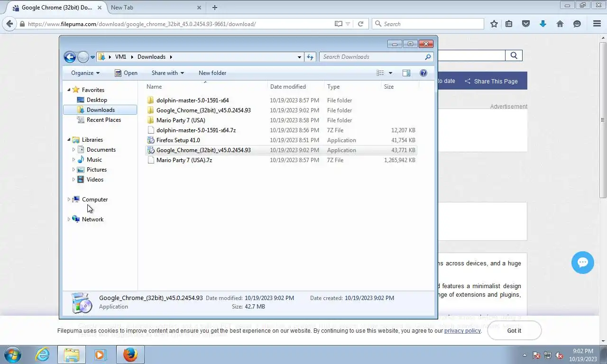
Task: Click the Open toolbar button
Action: 126,73
